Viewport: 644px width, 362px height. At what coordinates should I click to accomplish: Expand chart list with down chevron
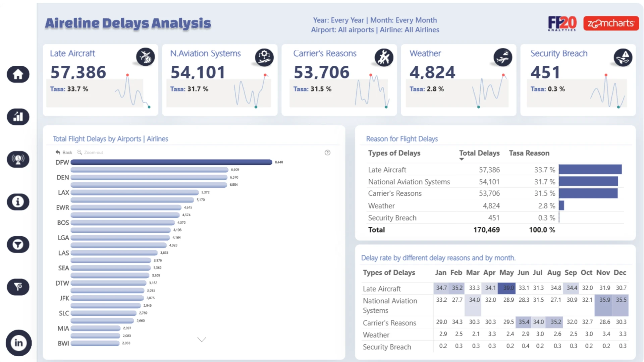[202, 340]
